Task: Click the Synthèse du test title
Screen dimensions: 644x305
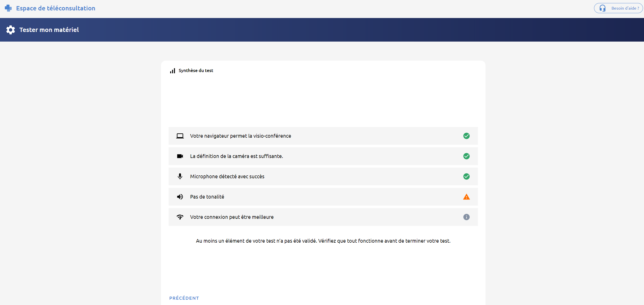Action: point(196,70)
